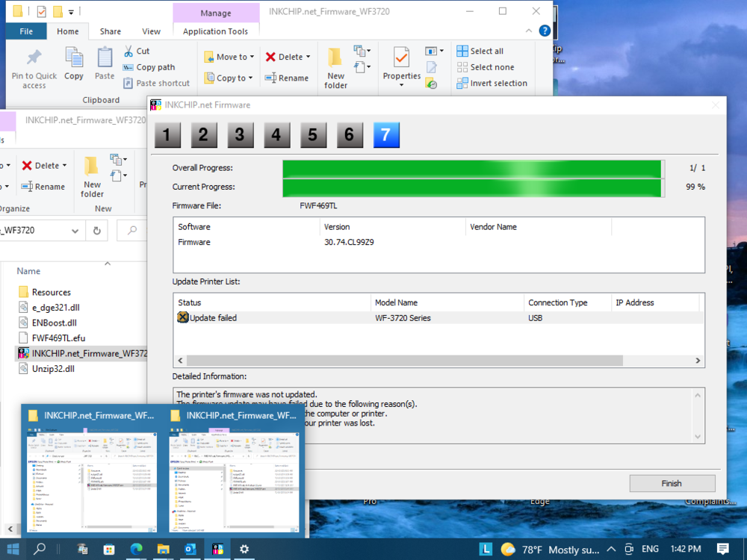Click the New folder icon in front ribbon
747x560 pixels.
(335, 57)
